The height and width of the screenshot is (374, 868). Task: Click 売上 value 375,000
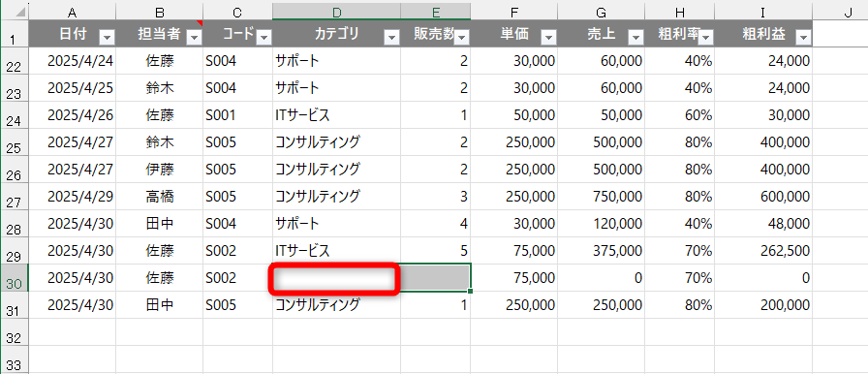617,251
